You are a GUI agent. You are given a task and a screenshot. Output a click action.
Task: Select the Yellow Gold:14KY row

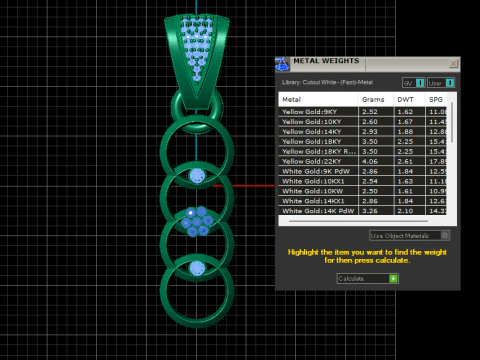tap(363, 132)
